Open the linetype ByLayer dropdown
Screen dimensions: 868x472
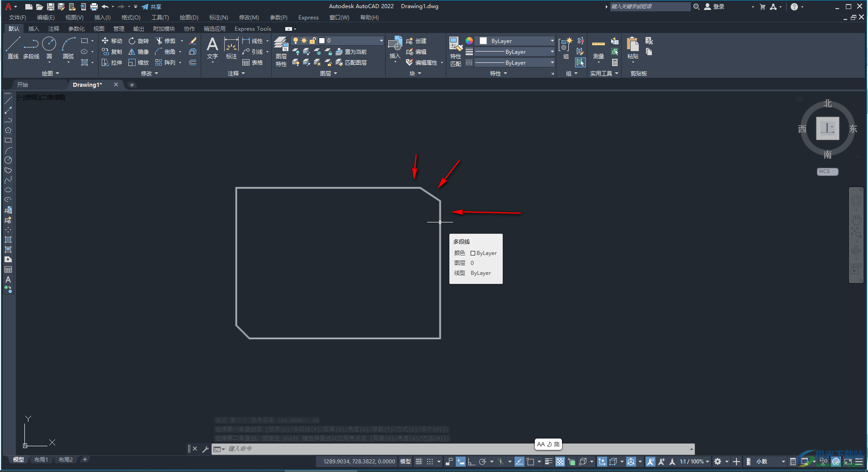514,62
